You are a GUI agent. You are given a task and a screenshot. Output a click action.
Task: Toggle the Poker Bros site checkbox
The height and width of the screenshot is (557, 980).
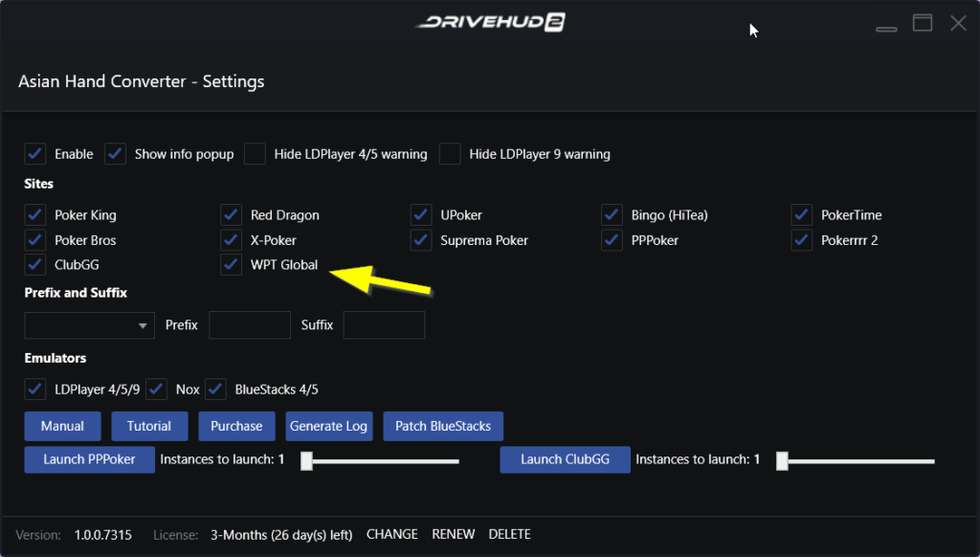click(35, 240)
